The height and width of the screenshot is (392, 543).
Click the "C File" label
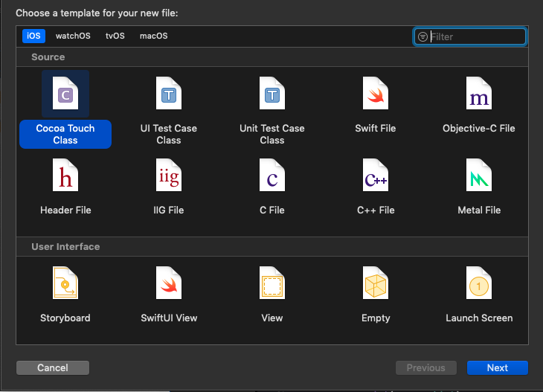(x=272, y=211)
